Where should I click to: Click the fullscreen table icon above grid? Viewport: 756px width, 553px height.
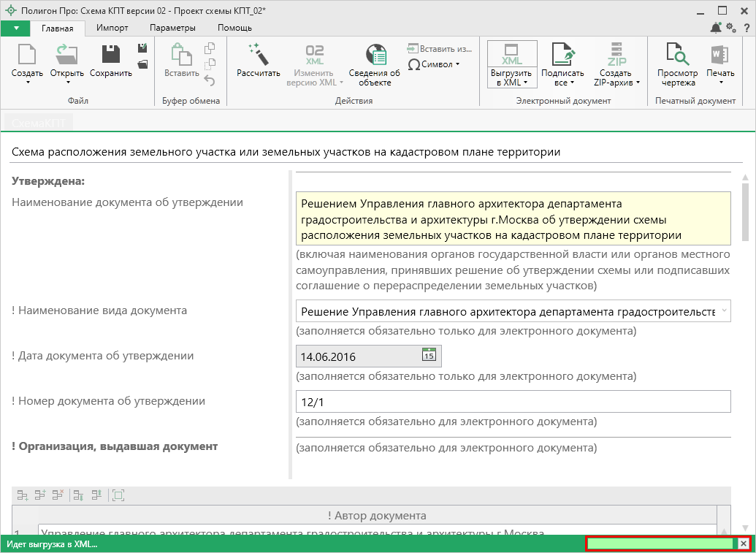click(x=118, y=495)
